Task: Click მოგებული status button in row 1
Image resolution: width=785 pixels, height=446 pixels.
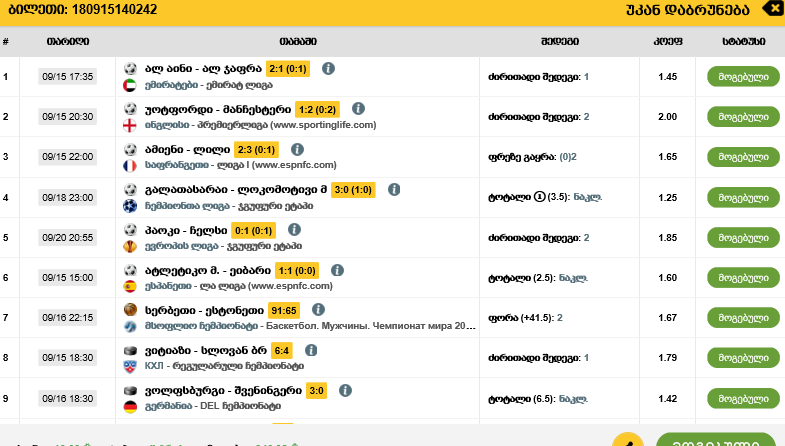Action: pos(742,76)
